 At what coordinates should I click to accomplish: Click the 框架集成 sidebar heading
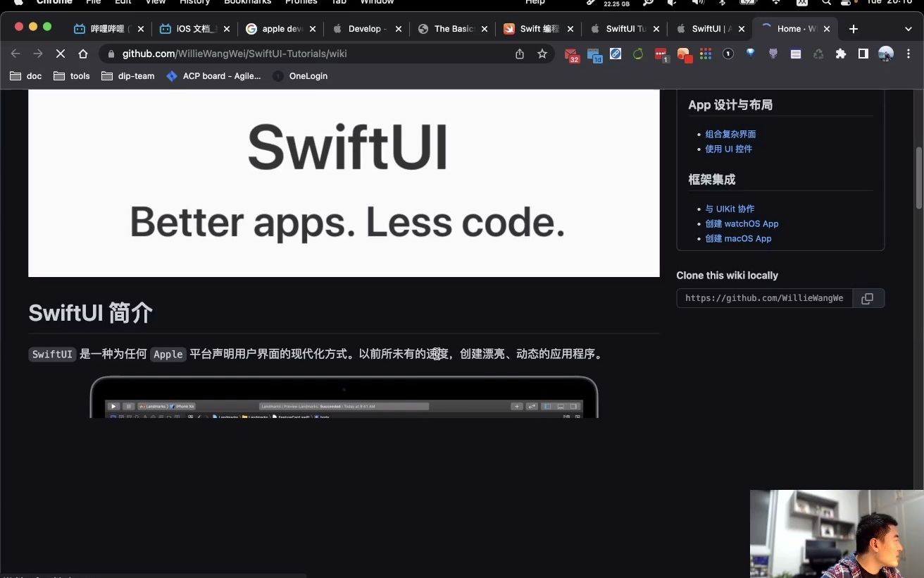pyautogui.click(x=711, y=180)
